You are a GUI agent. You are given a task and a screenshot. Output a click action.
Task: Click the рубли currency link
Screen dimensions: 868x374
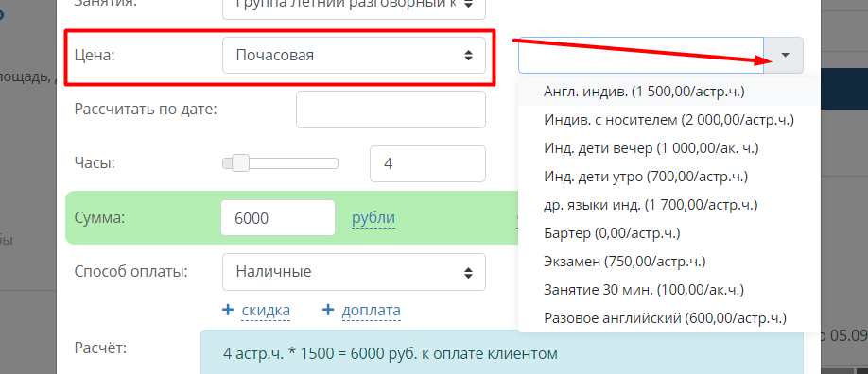coord(373,218)
